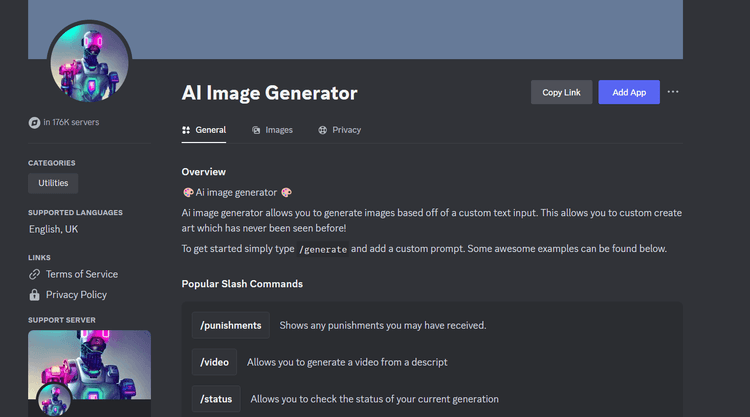Screen dimensions: 750x417
Task: Click the 'SUPPORT SERVER' sidebar label
Action: [x=62, y=320]
